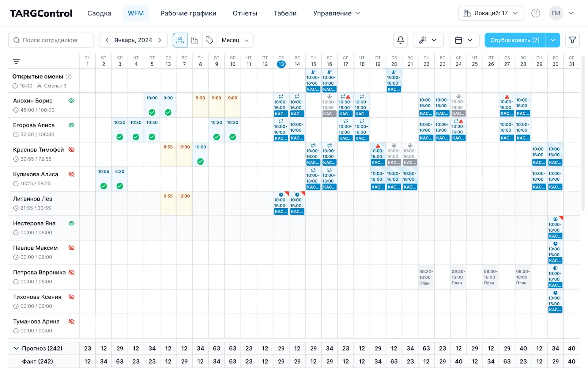
Task: Click the Опубликовать (7) button
Action: click(514, 40)
